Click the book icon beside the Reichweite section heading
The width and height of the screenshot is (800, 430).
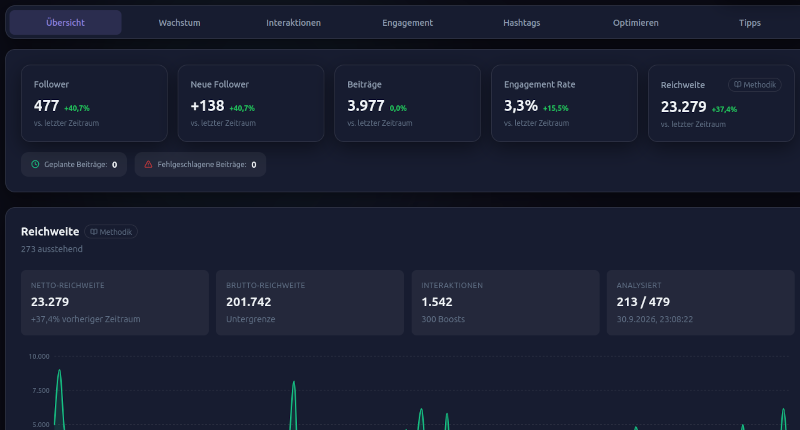click(x=93, y=232)
